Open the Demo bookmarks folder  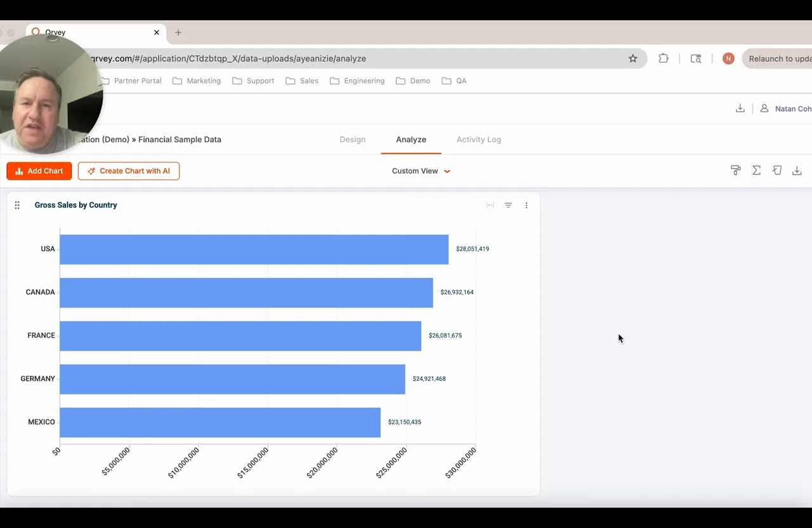coord(413,81)
